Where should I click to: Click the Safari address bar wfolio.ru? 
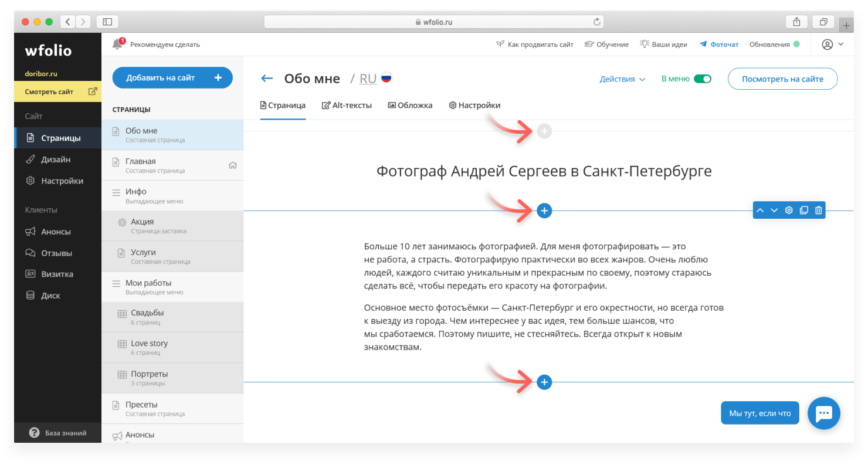(x=433, y=22)
